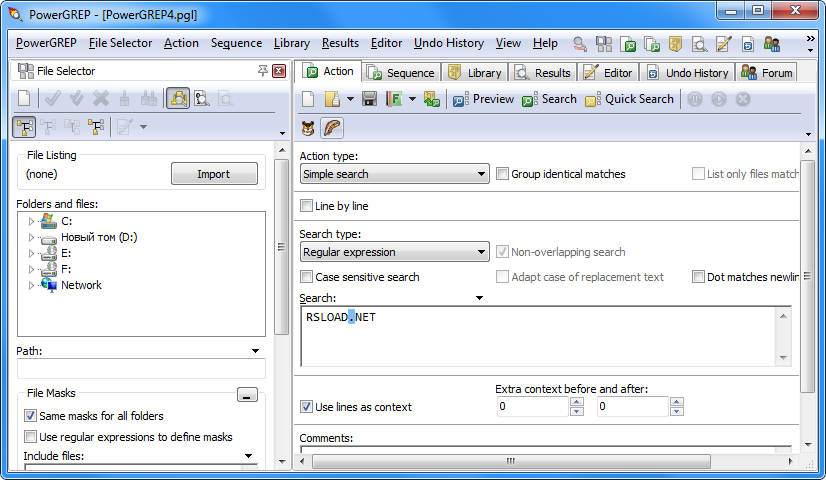
Task: Click the Search button in Action toolbar
Action: (549, 99)
